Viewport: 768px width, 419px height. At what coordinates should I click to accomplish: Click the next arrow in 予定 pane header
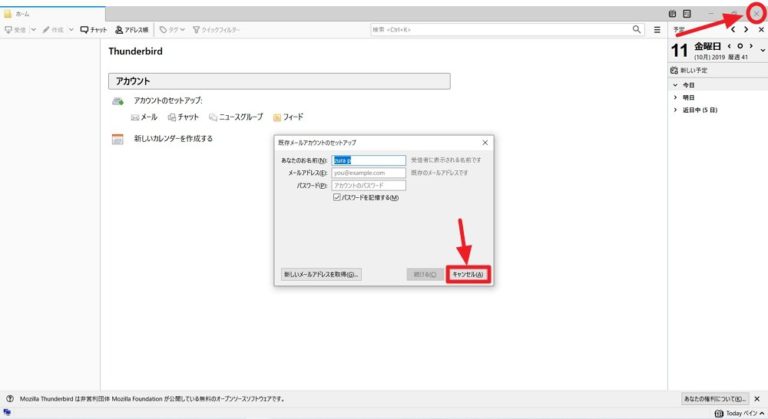tap(746, 30)
